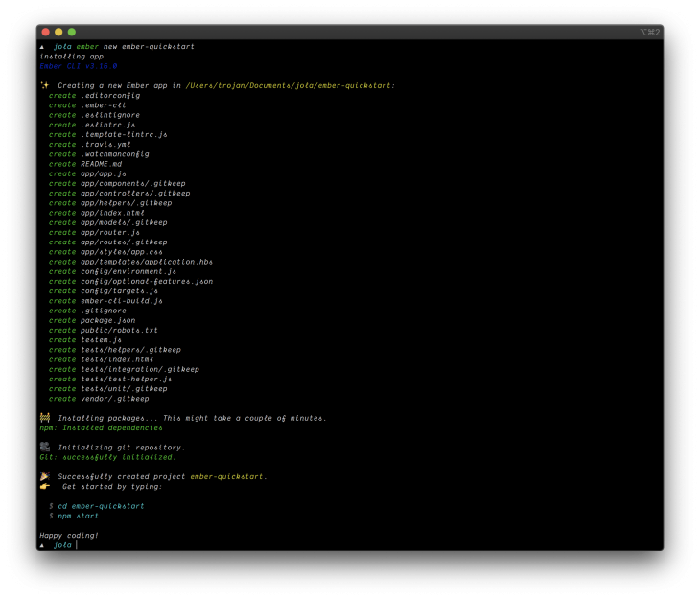Click the party popper emoji before Successfully created project

(45, 476)
